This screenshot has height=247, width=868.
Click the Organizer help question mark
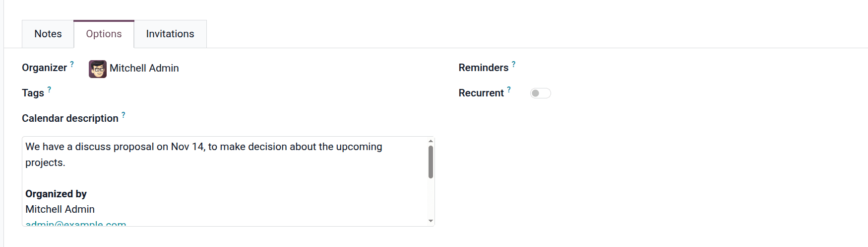72,64
